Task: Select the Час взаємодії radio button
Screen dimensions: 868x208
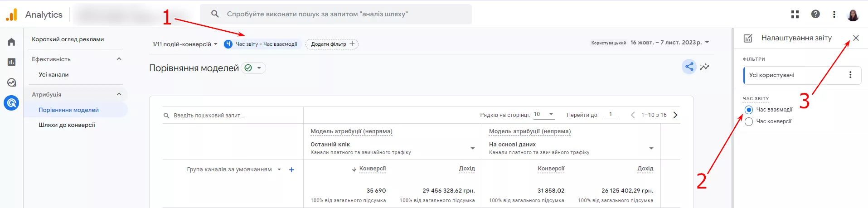Action: (x=749, y=110)
